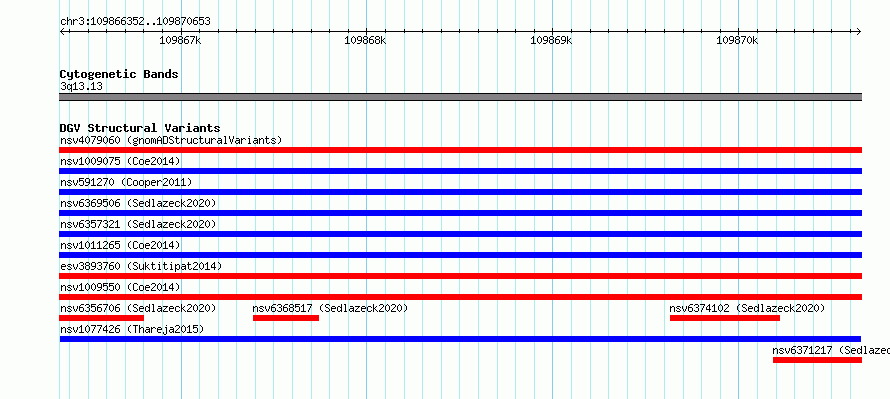This screenshot has width=890, height=399.
Task: Select the red nsv6374102 variant bar
Action: [725, 318]
